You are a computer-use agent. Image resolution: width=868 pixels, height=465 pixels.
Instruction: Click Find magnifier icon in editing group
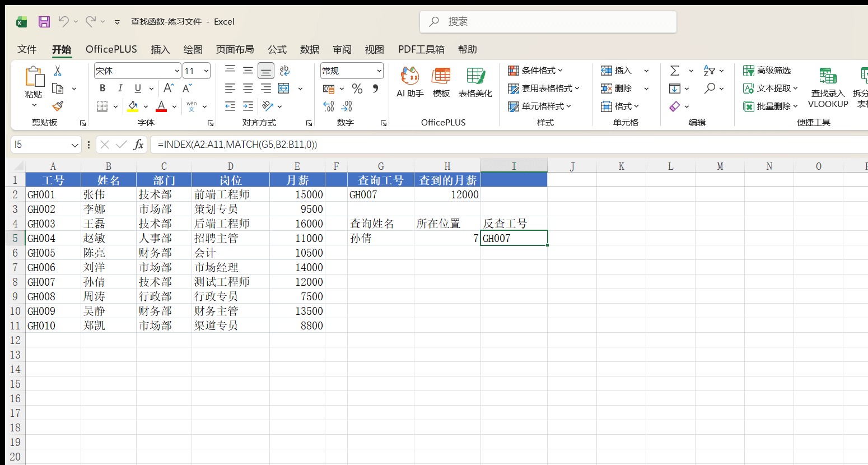(710, 89)
